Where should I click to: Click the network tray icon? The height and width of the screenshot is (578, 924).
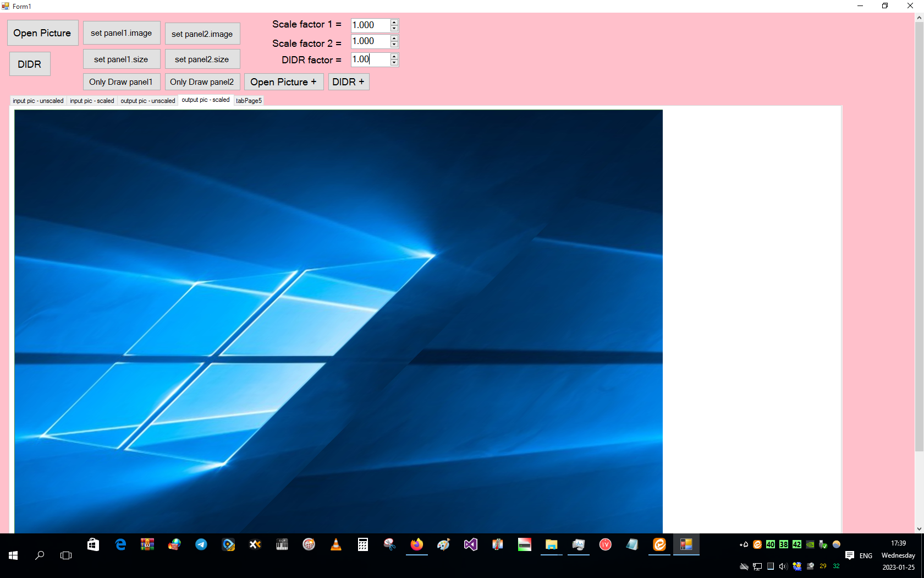pyautogui.click(x=757, y=566)
